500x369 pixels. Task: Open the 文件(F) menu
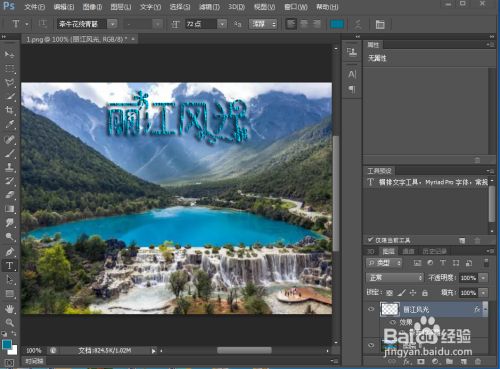(x=34, y=7)
